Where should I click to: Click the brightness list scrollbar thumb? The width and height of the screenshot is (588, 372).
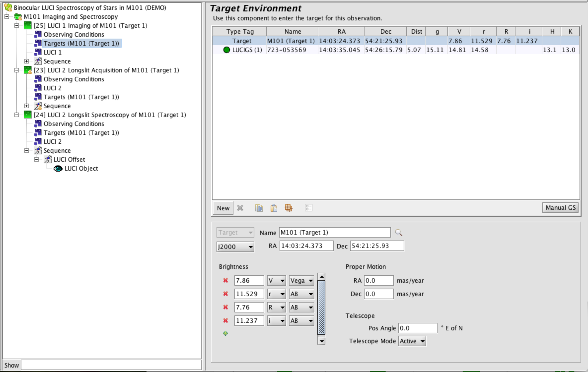[321, 308]
